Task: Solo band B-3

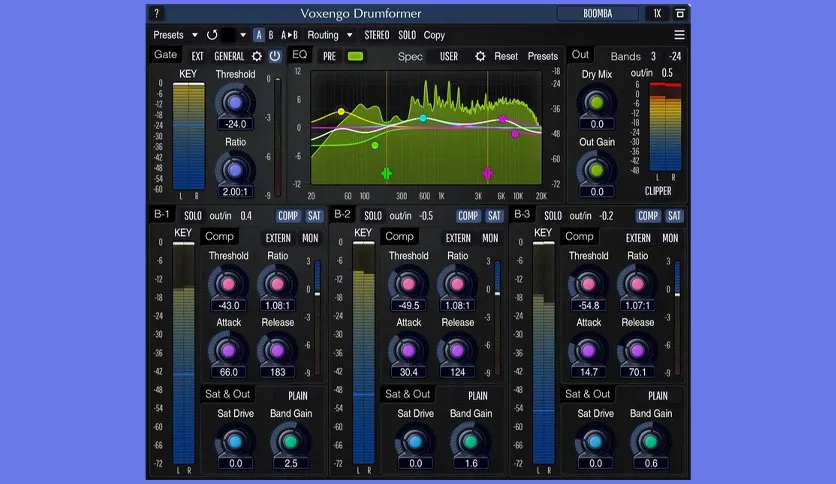Action: 553,216
